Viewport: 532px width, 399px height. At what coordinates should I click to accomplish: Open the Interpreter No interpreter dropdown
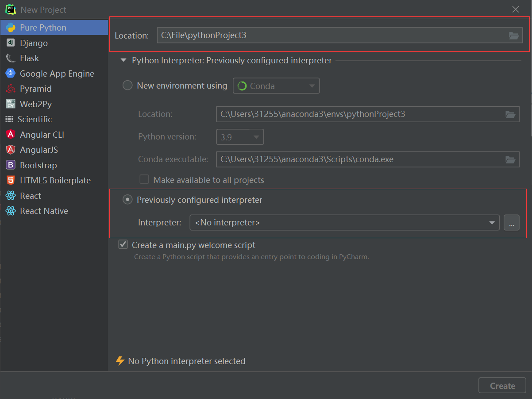tap(344, 222)
